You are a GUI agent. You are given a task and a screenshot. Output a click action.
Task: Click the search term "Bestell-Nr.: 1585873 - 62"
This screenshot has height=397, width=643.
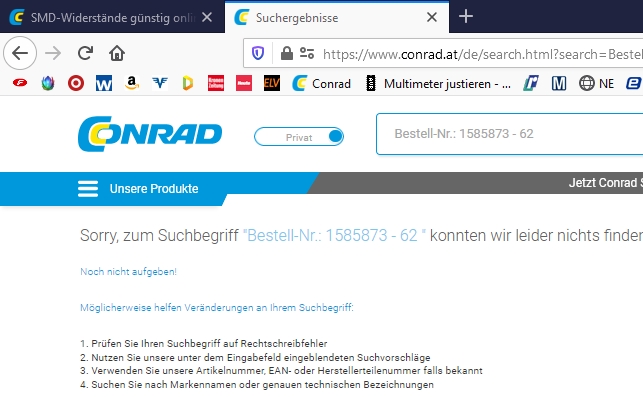coord(334,235)
